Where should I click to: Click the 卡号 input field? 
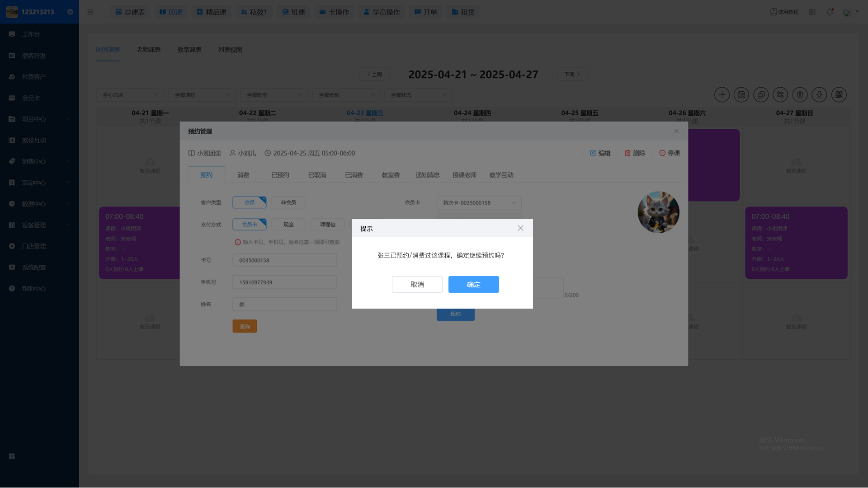click(x=285, y=260)
